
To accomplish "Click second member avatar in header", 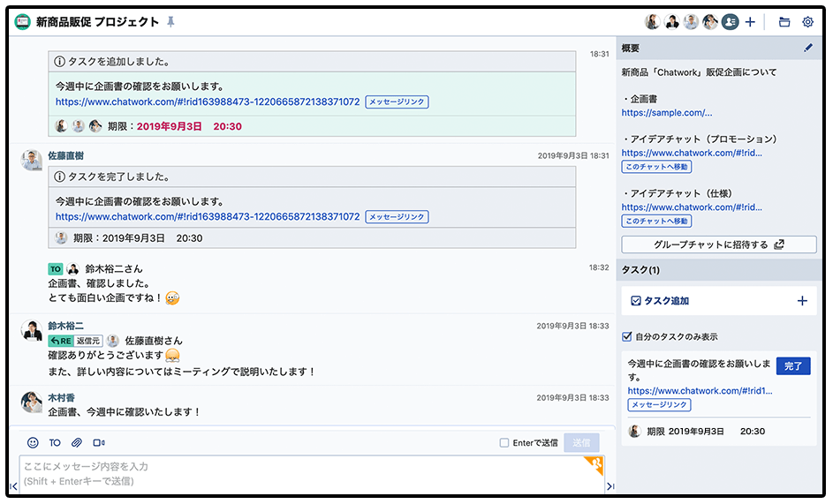I will click(x=671, y=22).
